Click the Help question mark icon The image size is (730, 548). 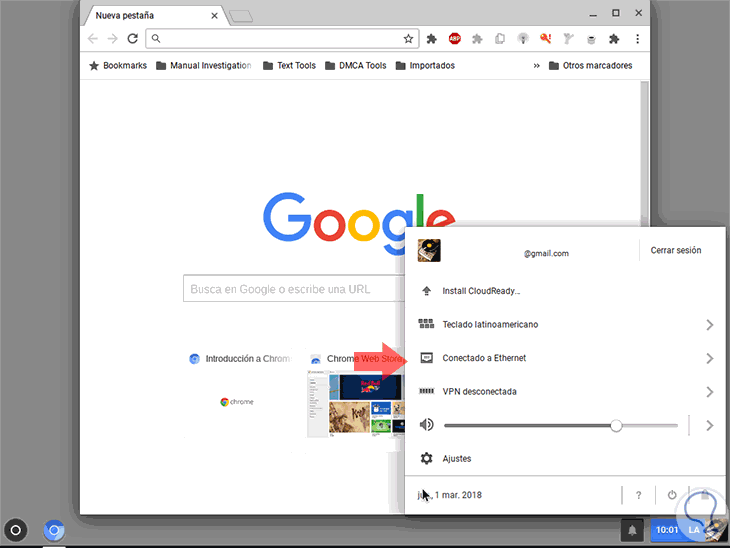pyautogui.click(x=638, y=495)
